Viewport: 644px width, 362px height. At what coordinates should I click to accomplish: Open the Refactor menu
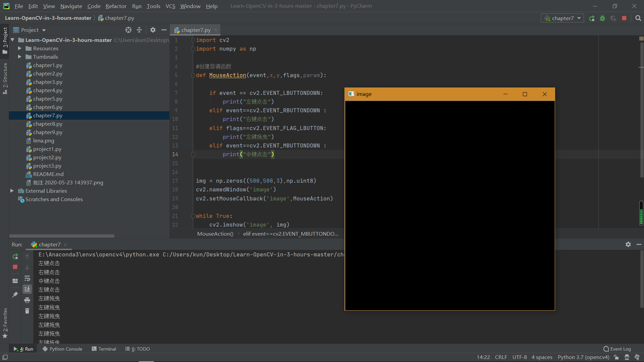pos(116,6)
